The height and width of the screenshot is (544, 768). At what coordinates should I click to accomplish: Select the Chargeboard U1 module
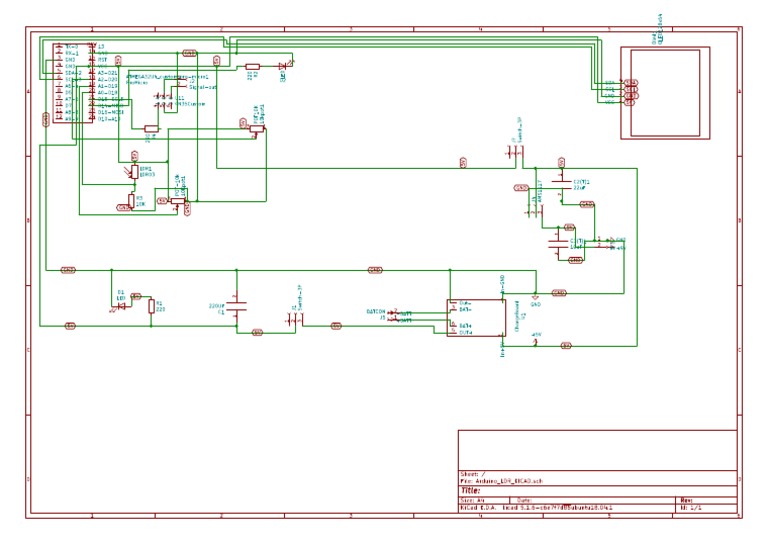476,318
